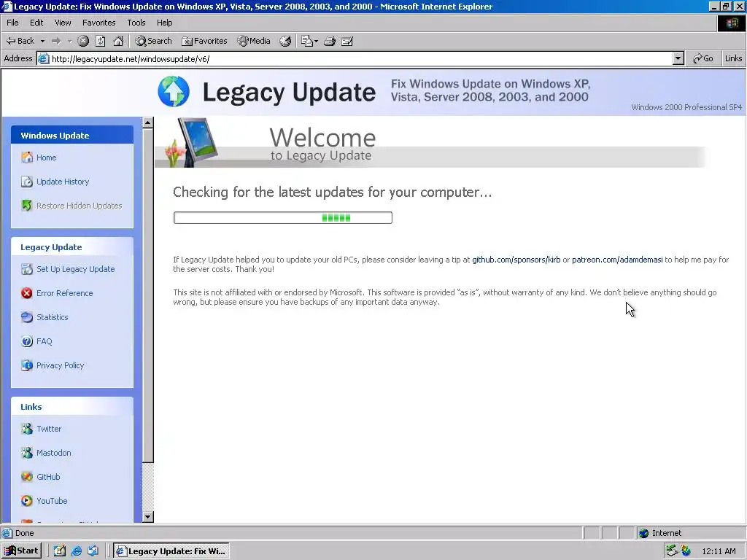Open the Favorites menu
Screen dimensions: 747x560
pos(99,23)
